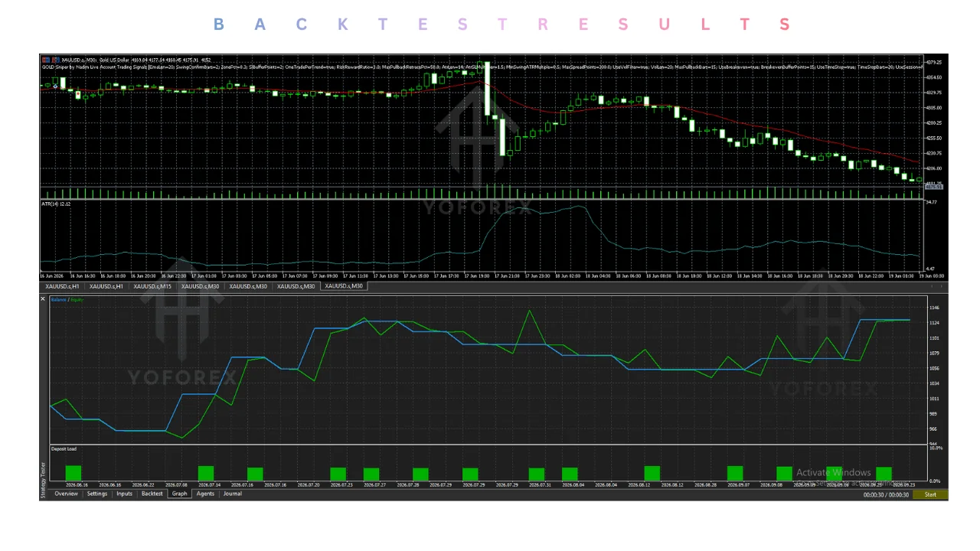The height and width of the screenshot is (551, 980).
Task: Click the Deposit Load label
Action: pos(64,448)
